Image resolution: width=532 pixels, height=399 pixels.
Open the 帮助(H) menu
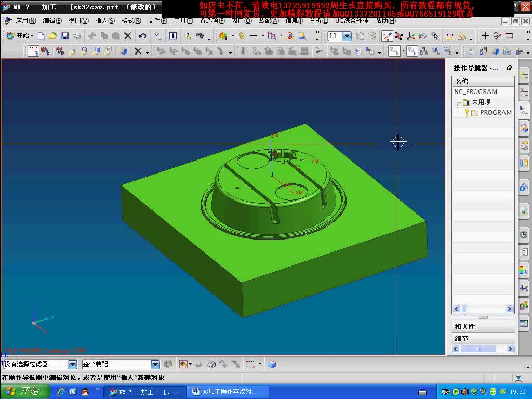pyautogui.click(x=385, y=21)
